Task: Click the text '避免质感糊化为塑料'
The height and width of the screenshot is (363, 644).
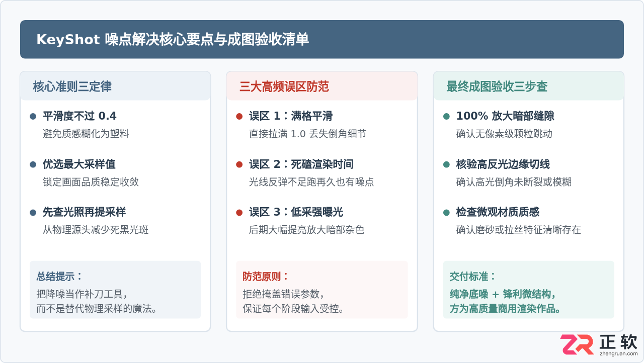Action: point(86,134)
